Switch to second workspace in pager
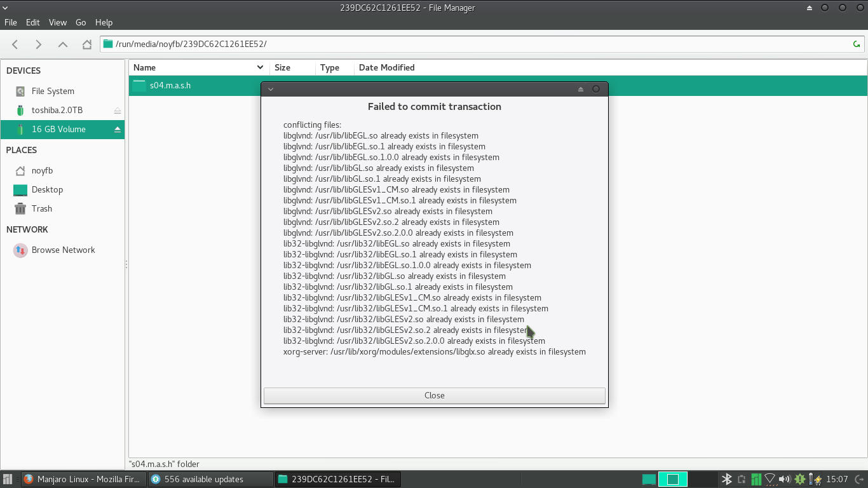Screen dimensions: 868x488 coord(673,479)
